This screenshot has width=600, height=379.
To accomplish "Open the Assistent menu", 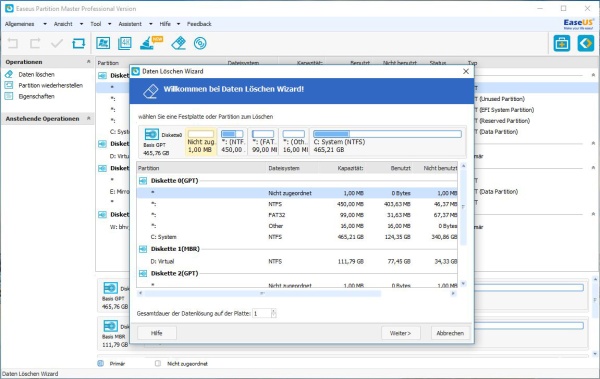I will (130, 24).
